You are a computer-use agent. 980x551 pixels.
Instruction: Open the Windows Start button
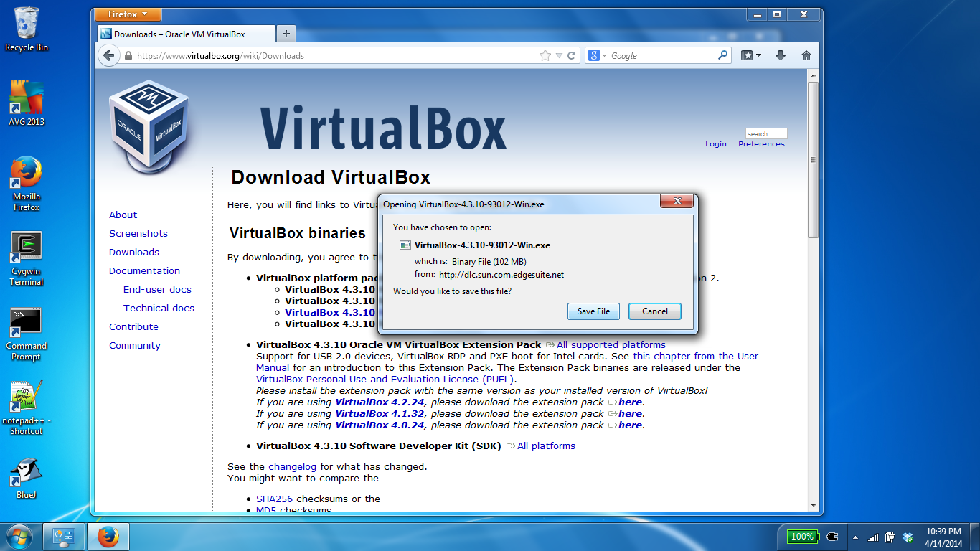[x=19, y=537]
